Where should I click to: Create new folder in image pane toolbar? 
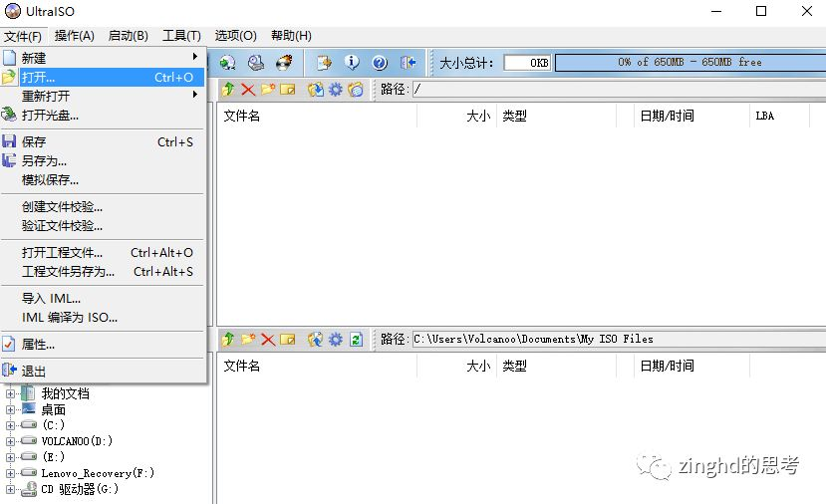tap(268, 89)
